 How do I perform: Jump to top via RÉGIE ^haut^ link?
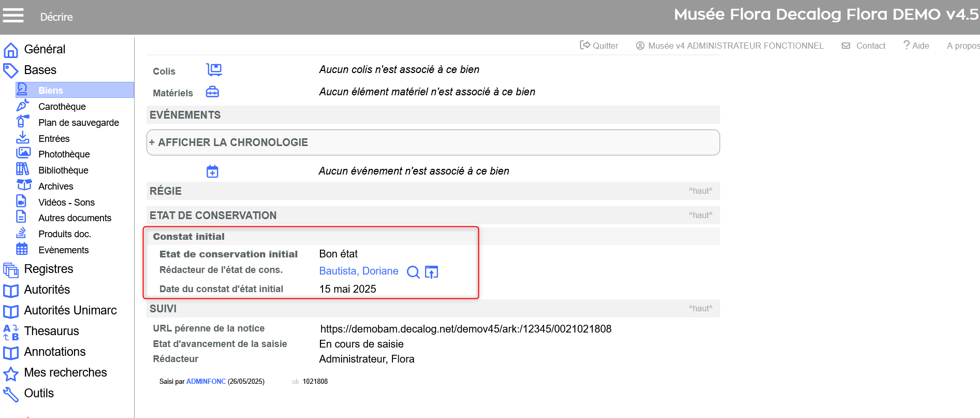(700, 191)
